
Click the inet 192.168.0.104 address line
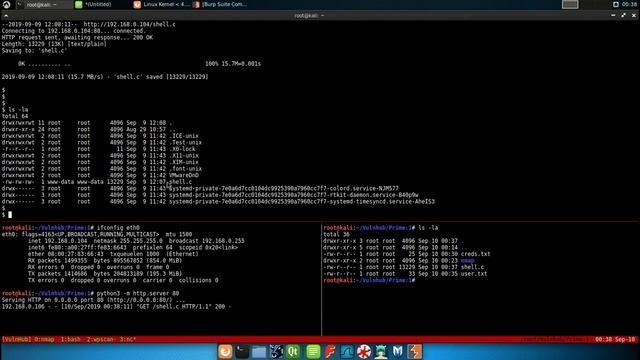tap(136, 241)
